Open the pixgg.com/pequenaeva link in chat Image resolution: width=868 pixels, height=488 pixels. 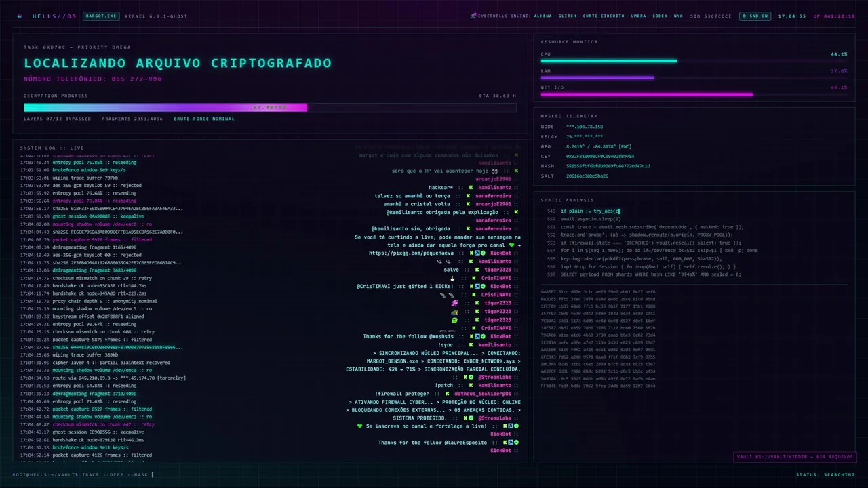pos(411,253)
